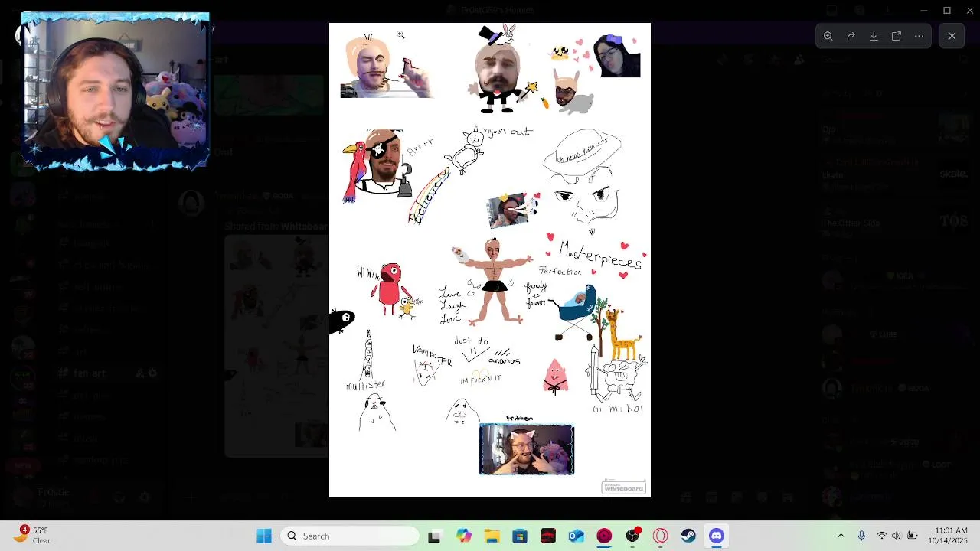
Task: Forward the image with the arrow icon
Action: 851,36
